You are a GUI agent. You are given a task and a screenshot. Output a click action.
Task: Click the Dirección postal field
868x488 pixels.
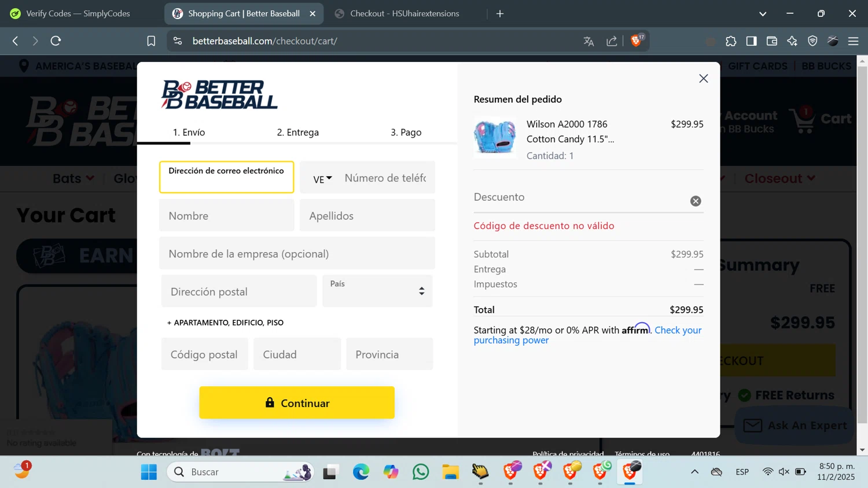(x=238, y=291)
